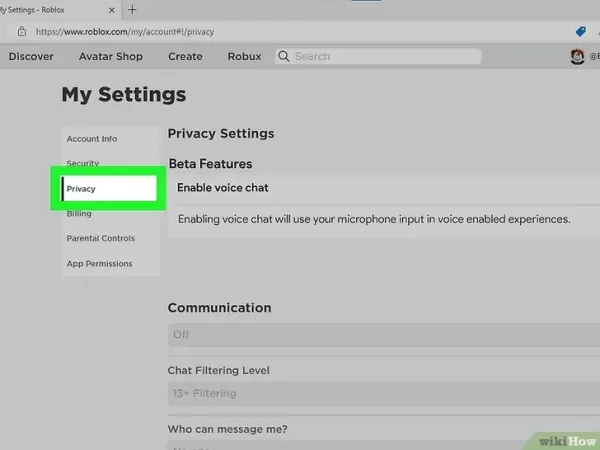This screenshot has width=600, height=450.
Task: Open the Create page
Action: click(185, 56)
